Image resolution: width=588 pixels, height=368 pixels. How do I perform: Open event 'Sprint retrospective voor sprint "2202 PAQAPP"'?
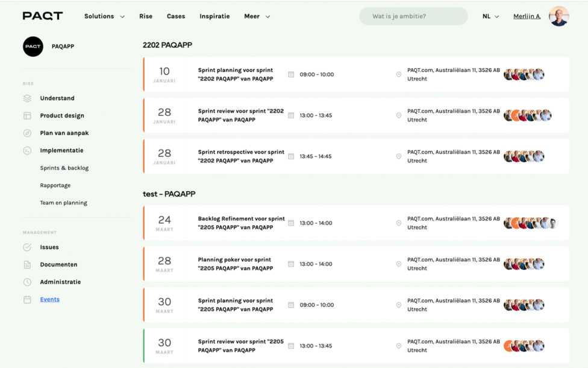[241, 156]
